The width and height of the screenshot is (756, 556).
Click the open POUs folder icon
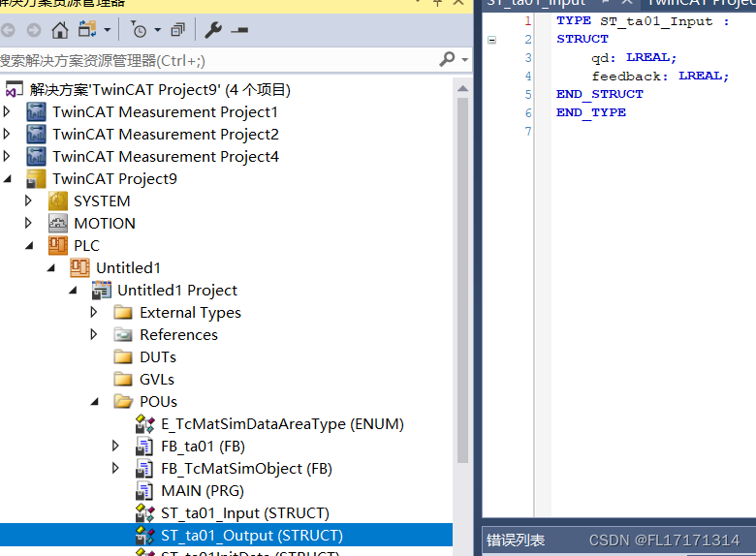[123, 401]
